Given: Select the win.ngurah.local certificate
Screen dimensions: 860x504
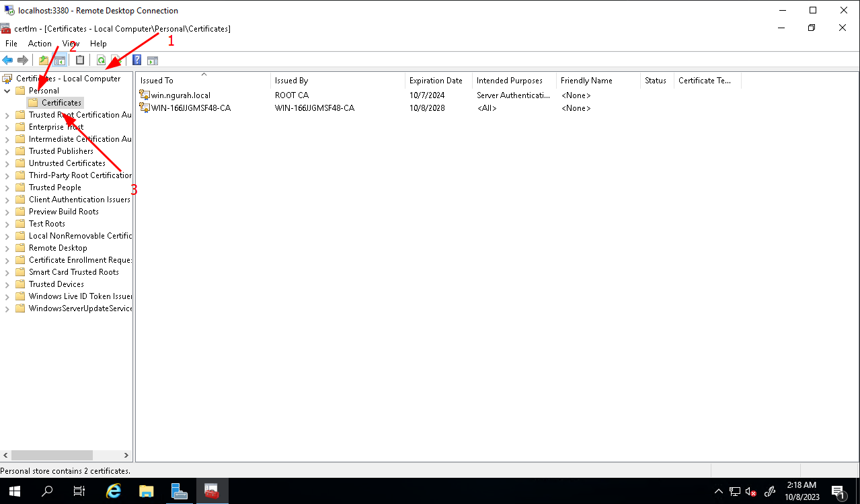Looking at the screenshot, I should [x=180, y=95].
